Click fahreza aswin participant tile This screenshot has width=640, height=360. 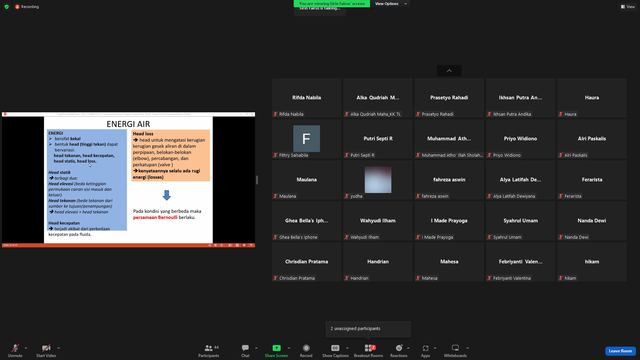pyautogui.click(x=449, y=180)
